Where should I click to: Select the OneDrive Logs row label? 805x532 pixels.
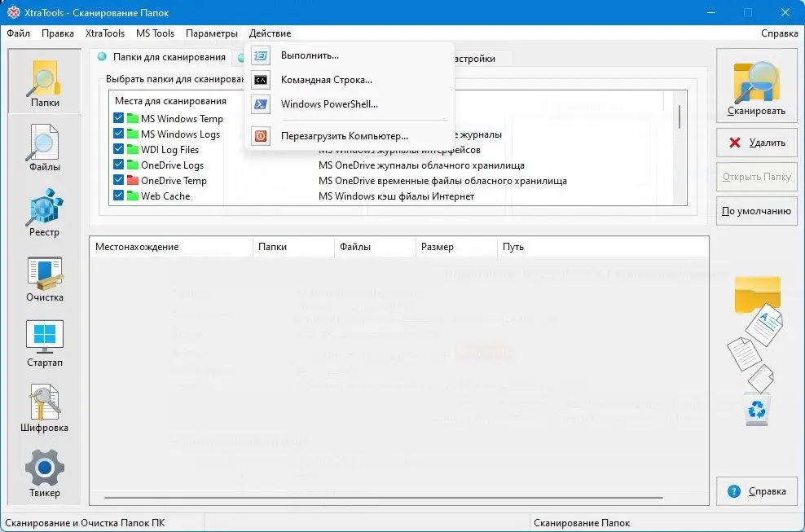coord(173,165)
